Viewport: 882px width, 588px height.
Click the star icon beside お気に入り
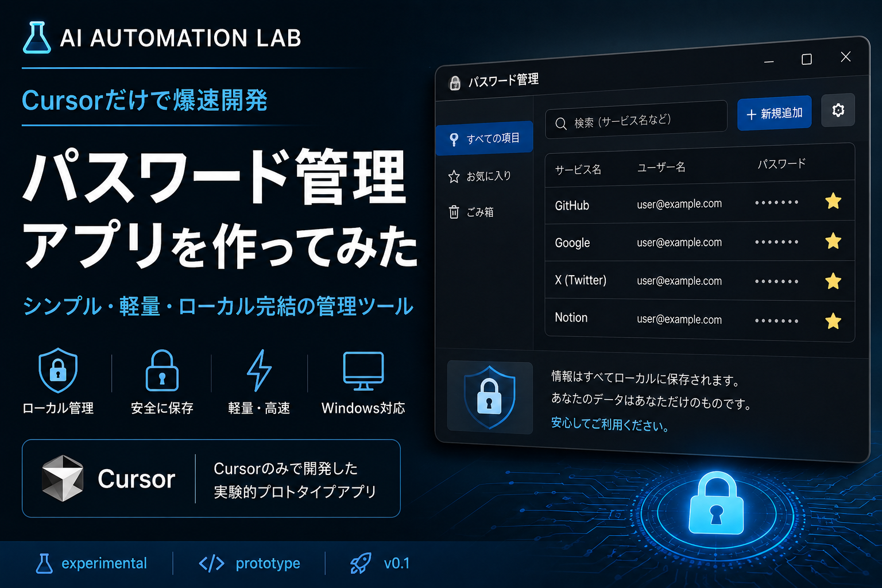454,177
